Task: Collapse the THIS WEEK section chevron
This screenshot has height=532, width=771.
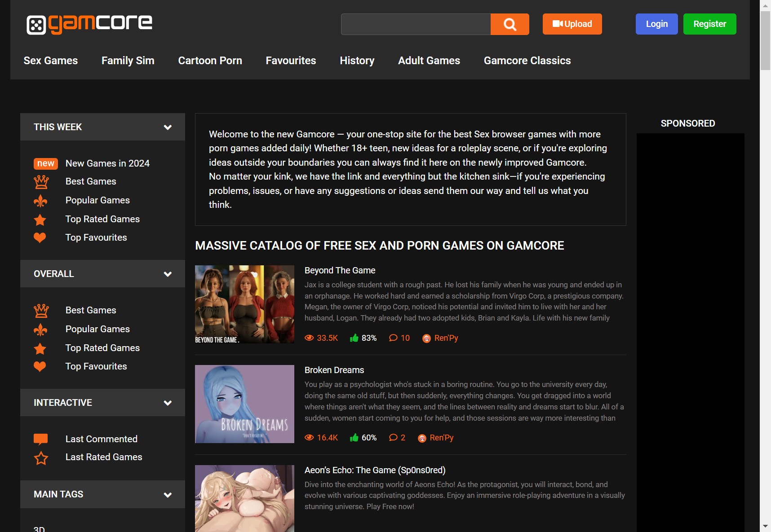Action: pos(168,127)
